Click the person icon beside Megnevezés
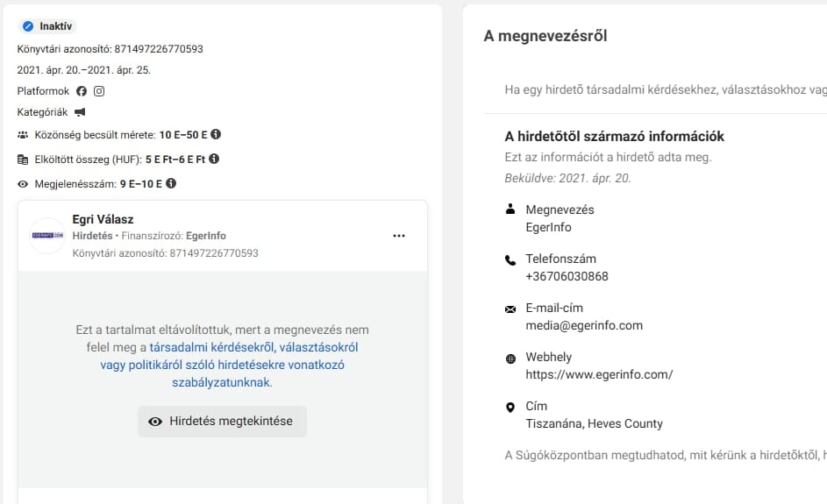Viewport: 827px width, 504px height. point(510,209)
